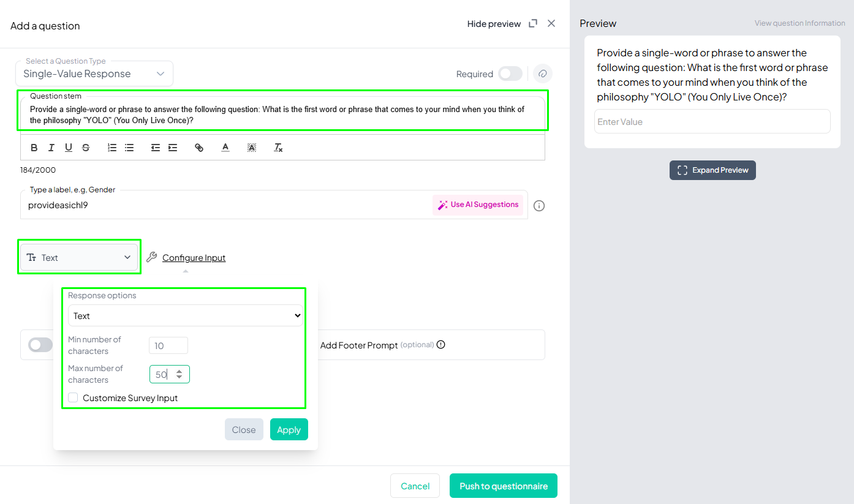Open the text color picker
The image size is (854, 504).
225,148
